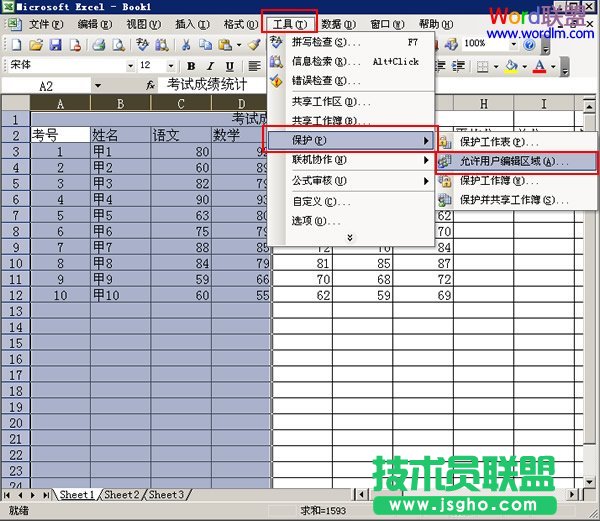This screenshot has height=521, width=600.
Task: Open the 联机协作 online collaboration submenu
Action: point(351,160)
